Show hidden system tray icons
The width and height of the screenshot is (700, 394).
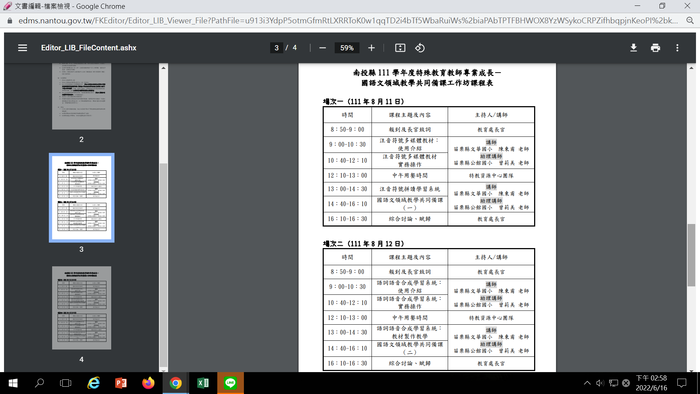click(587, 383)
